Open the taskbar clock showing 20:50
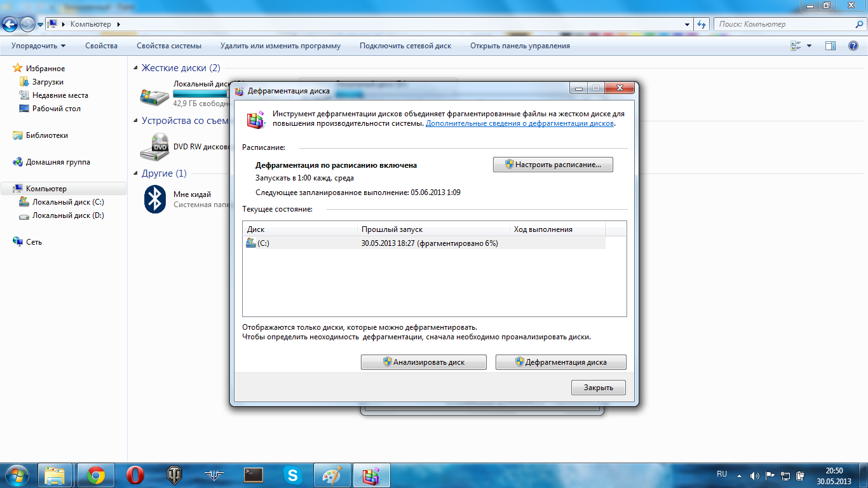The image size is (868, 488). pos(834,476)
